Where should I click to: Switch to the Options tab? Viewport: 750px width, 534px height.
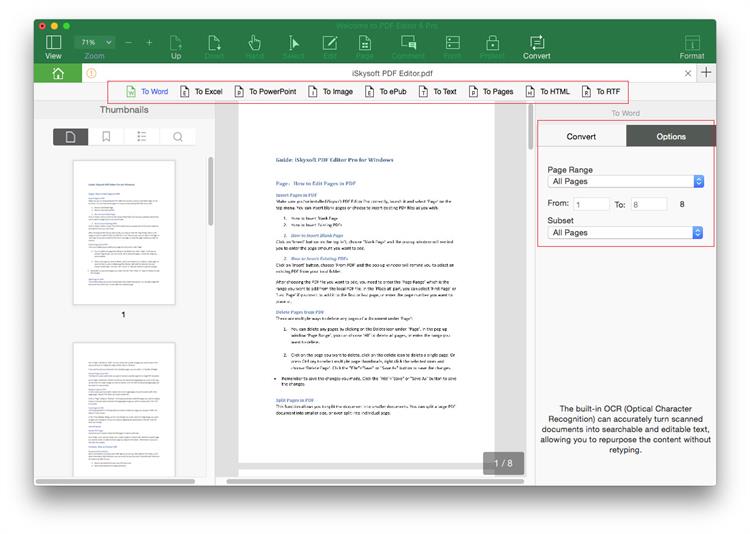point(671,136)
